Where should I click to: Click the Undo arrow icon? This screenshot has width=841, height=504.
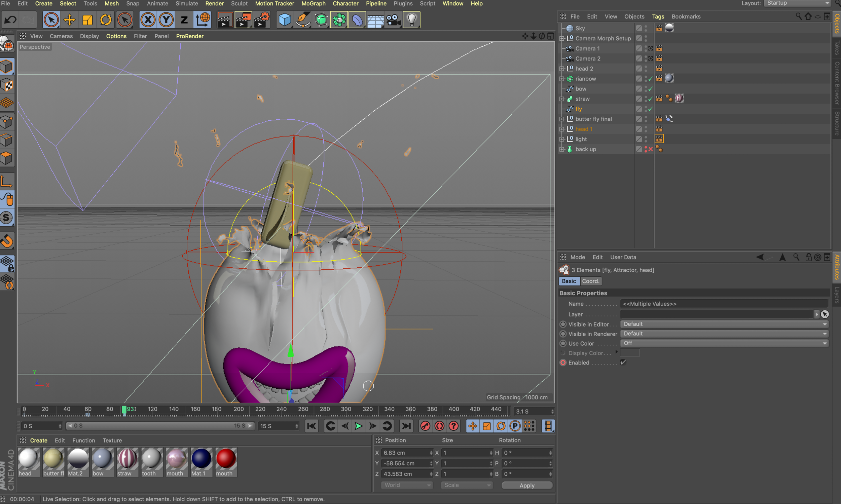10,20
